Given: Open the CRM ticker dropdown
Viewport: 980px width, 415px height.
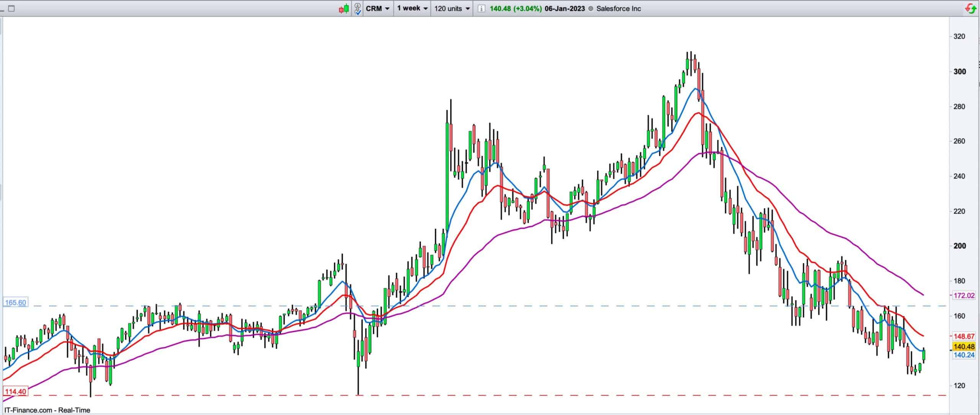Looking at the screenshot, I should pos(377,8).
